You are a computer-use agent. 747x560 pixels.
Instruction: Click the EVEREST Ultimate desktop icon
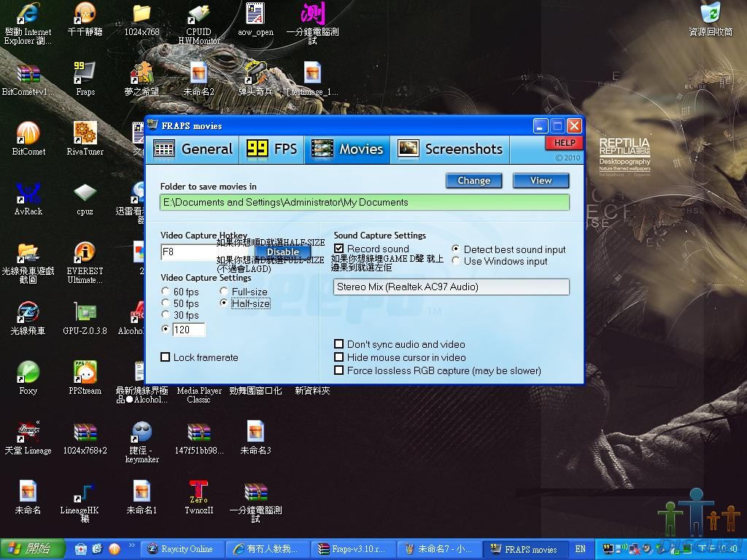(x=85, y=254)
